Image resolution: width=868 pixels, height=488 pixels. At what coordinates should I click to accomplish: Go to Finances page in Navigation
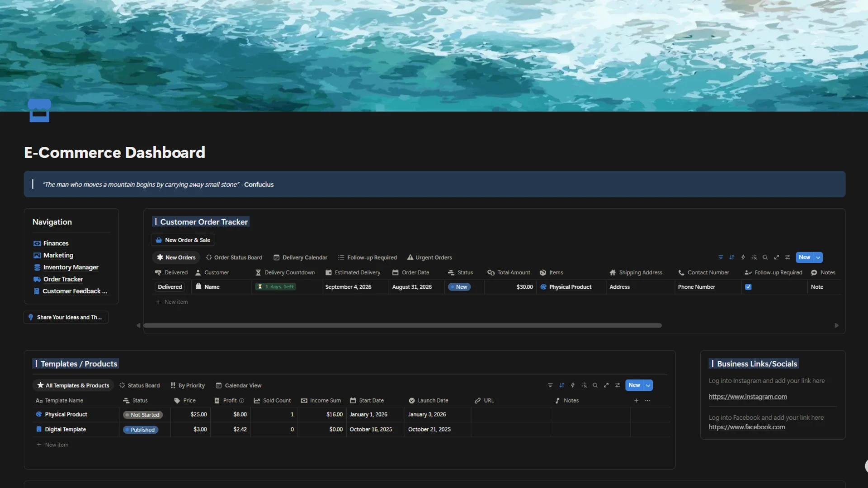point(51,243)
